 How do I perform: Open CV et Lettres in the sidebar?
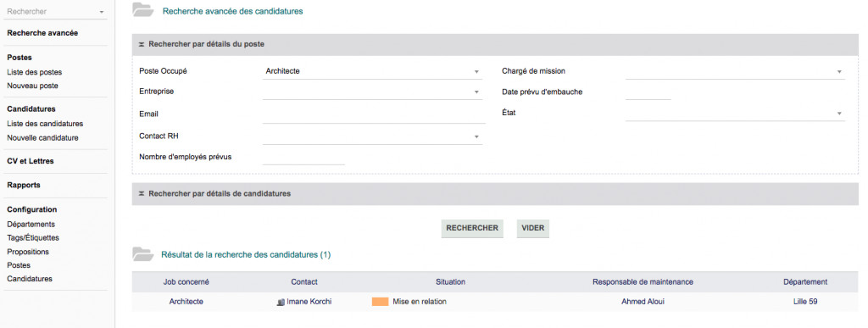click(x=31, y=162)
